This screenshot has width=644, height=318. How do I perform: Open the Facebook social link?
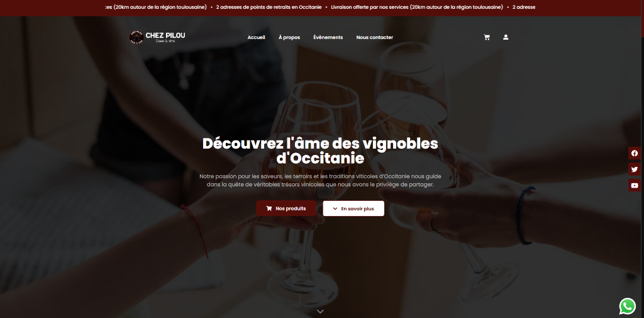point(635,153)
